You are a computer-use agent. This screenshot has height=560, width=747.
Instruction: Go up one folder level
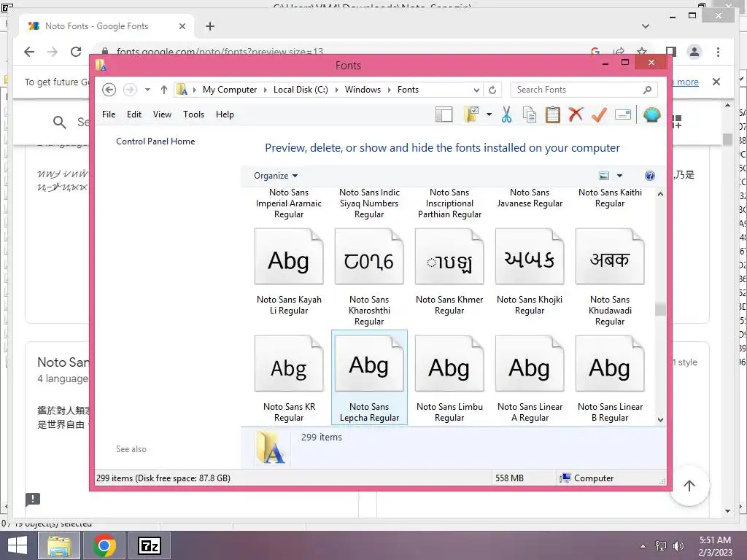click(164, 90)
